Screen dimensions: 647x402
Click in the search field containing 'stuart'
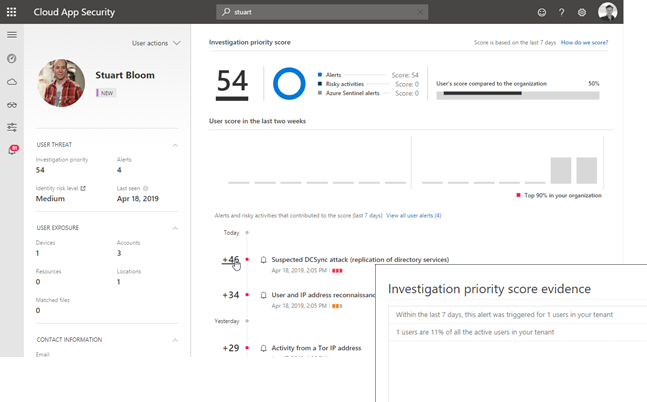[320, 12]
